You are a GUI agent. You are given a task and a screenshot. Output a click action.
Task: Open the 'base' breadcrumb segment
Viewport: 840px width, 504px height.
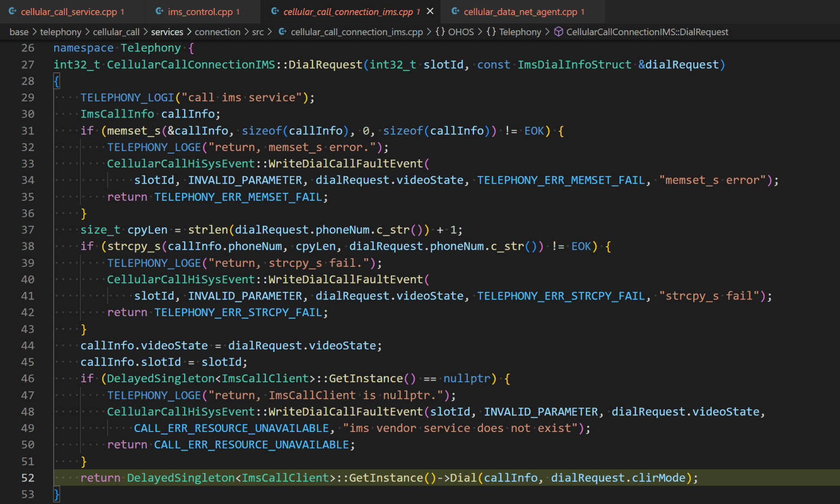tap(19, 32)
